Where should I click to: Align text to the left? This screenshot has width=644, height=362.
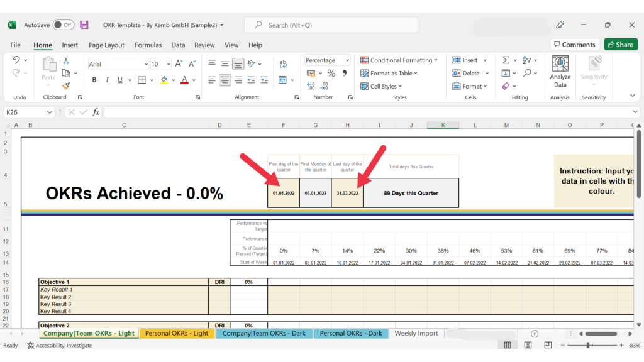211,80
